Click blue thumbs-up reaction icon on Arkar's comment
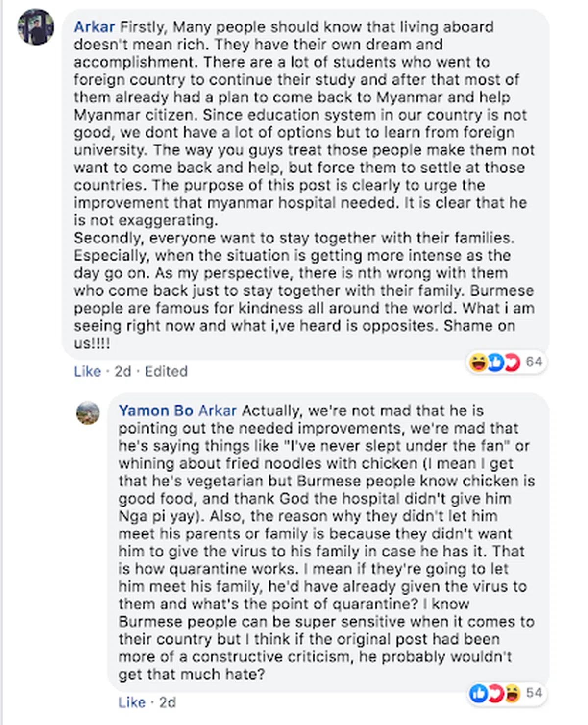Viewport: 588px width, 725px height. (494, 362)
